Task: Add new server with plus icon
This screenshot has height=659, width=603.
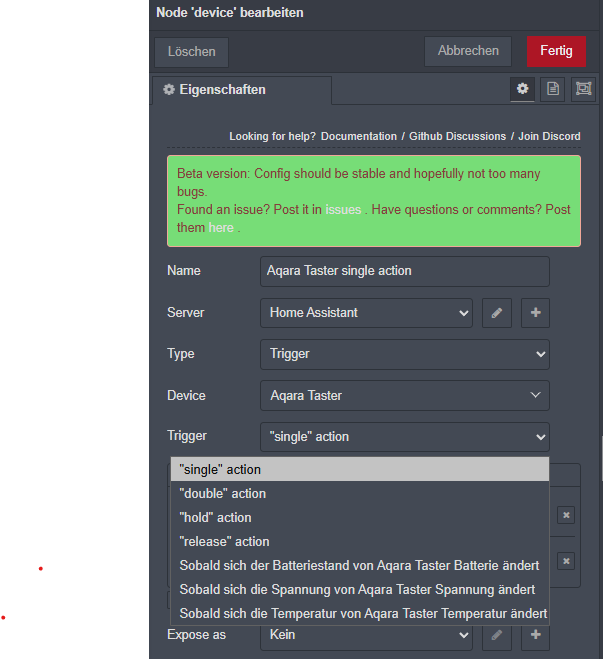Action: [x=535, y=313]
